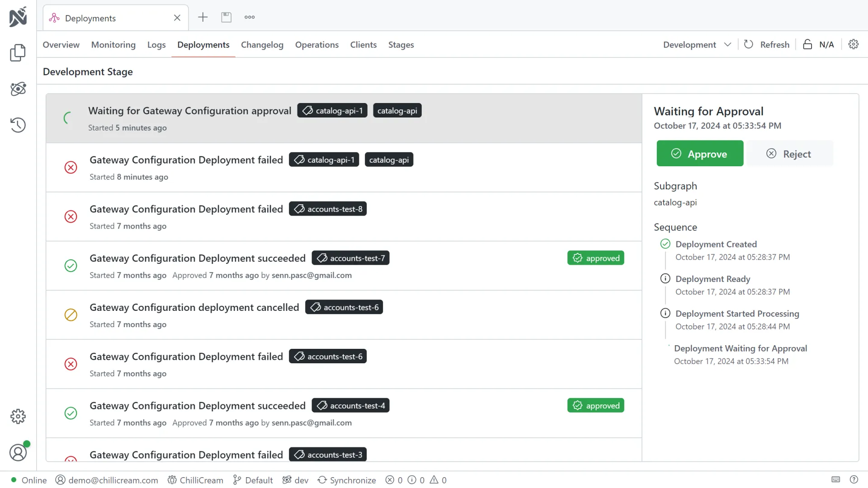Screen dimensions: 868x488
Task: Open the ChilliCream organization selector
Action: (195, 480)
